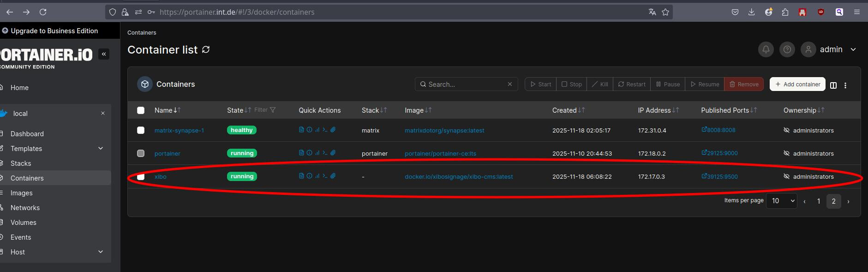Open the Items per page dropdown
Viewport: 868px width, 272px height.
click(x=781, y=201)
